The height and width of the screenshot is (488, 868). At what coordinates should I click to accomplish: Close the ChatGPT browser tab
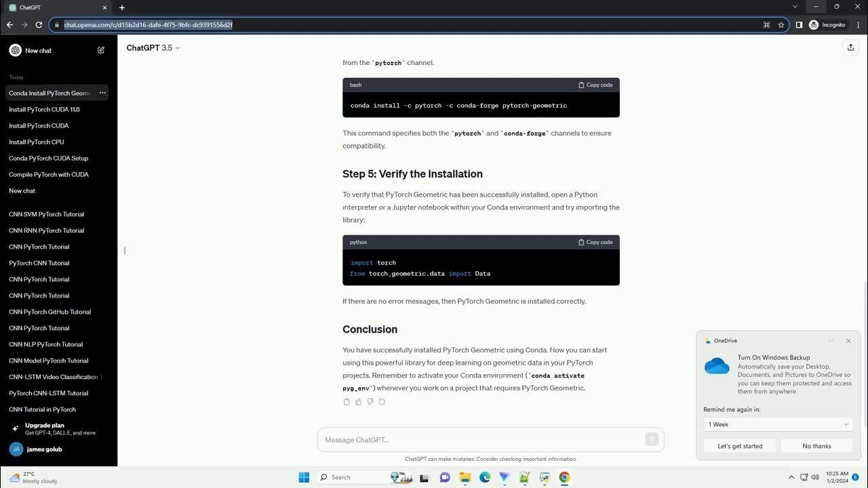pyautogui.click(x=105, y=7)
